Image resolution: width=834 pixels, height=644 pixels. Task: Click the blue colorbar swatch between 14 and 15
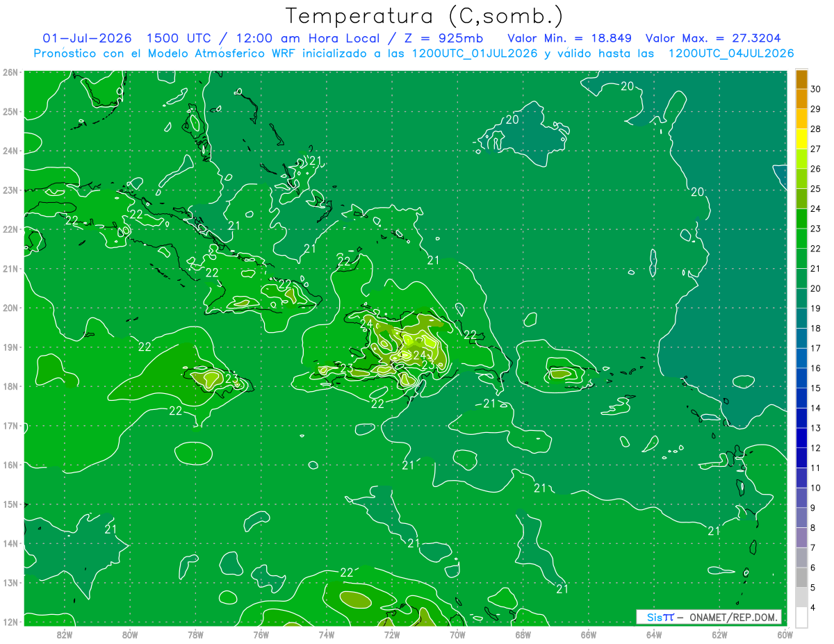(x=801, y=398)
